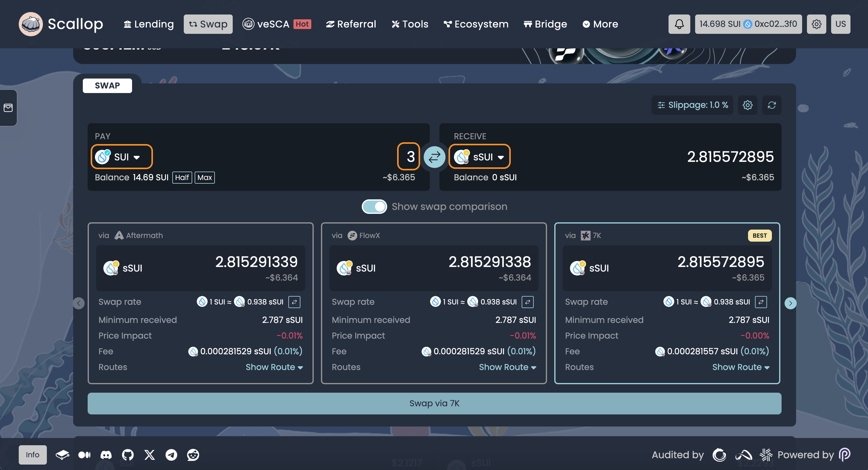Go to next swap comparison card
The height and width of the screenshot is (470, 868).
pyautogui.click(x=790, y=303)
